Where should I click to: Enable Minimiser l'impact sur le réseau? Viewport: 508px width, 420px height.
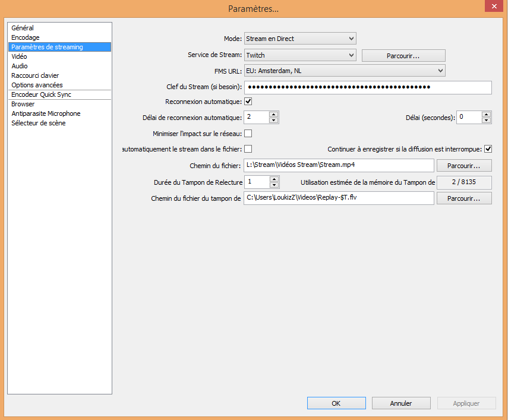tap(248, 134)
